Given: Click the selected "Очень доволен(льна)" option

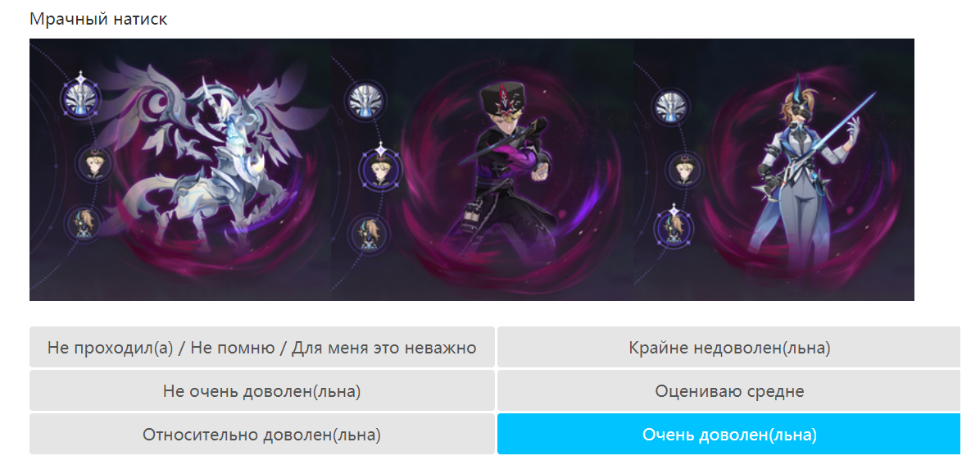Looking at the screenshot, I should 728,434.
